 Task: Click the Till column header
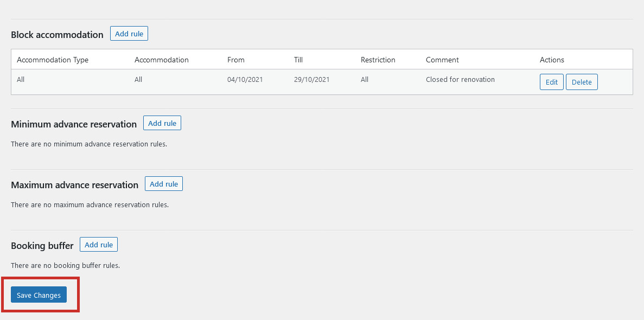[298, 60]
